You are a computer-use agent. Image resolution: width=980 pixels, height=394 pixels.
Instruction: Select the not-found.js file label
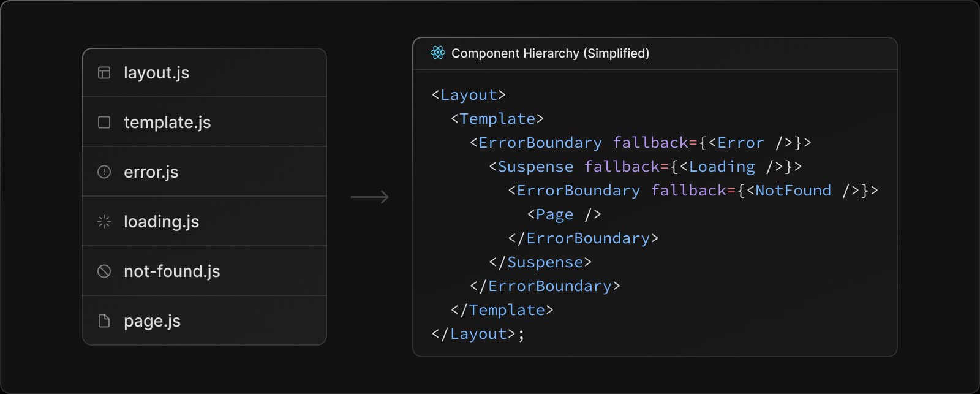(171, 271)
